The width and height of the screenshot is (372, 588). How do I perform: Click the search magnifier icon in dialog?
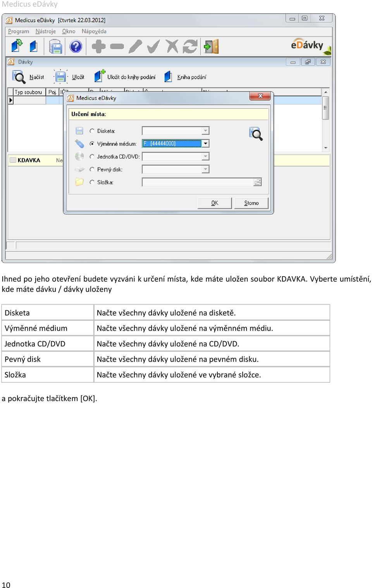point(256,133)
